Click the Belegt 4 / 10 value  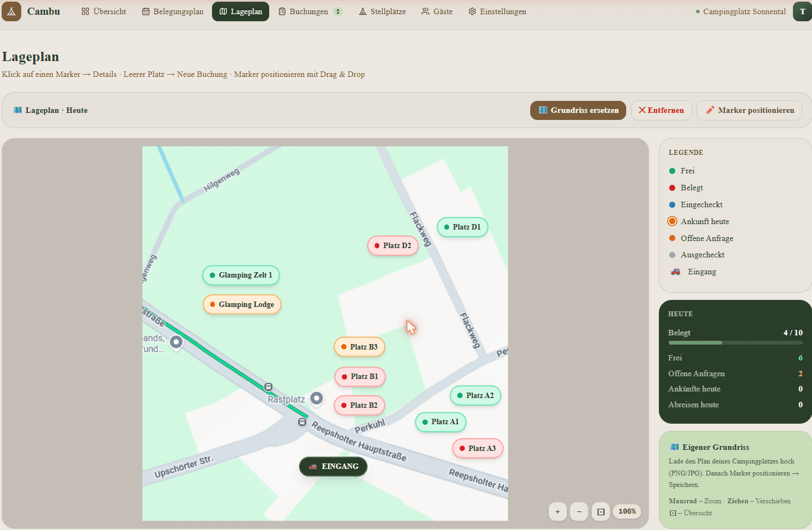point(793,333)
